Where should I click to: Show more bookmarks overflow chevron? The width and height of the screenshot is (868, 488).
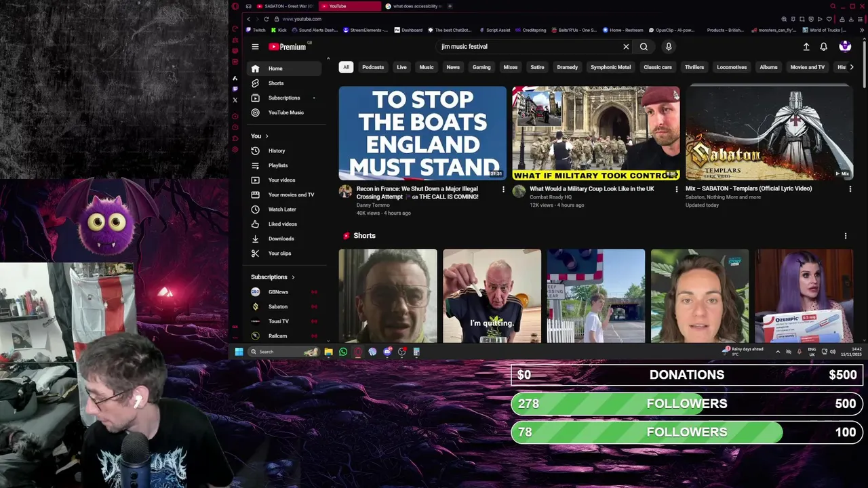tap(863, 30)
